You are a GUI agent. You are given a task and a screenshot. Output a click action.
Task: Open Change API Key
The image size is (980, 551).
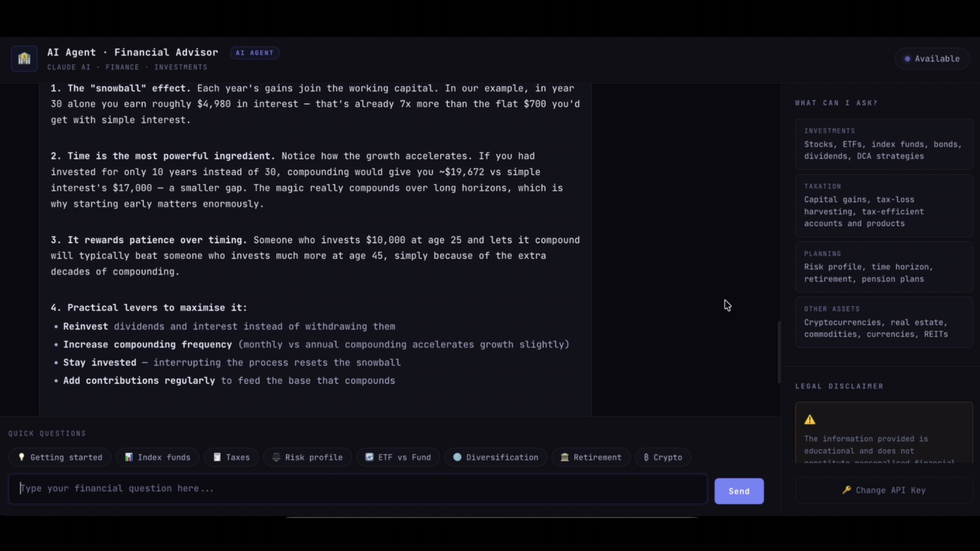(x=884, y=490)
